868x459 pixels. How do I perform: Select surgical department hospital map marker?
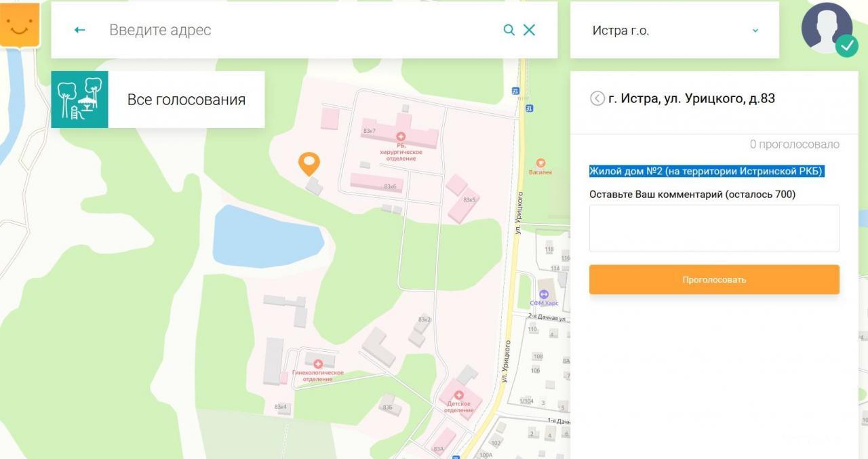400,137
